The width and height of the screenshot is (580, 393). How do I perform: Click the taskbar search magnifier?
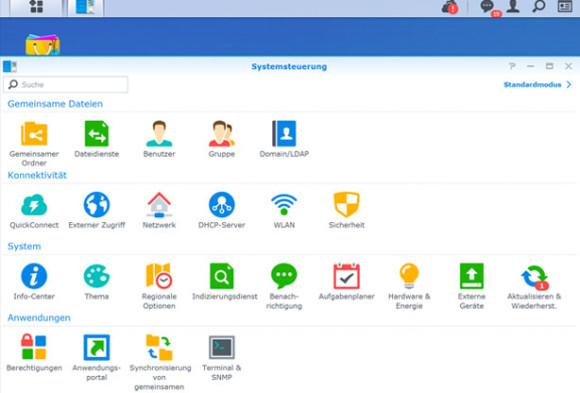[x=539, y=6]
